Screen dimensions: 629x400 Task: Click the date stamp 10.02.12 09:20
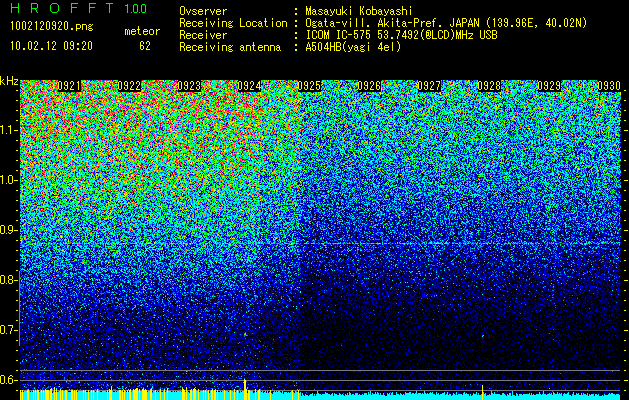(x=51, y=46)
